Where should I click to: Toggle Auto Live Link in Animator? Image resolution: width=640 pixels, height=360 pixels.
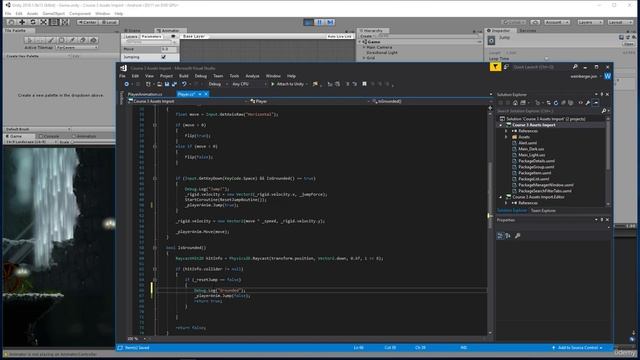click(x=339, y=36)
